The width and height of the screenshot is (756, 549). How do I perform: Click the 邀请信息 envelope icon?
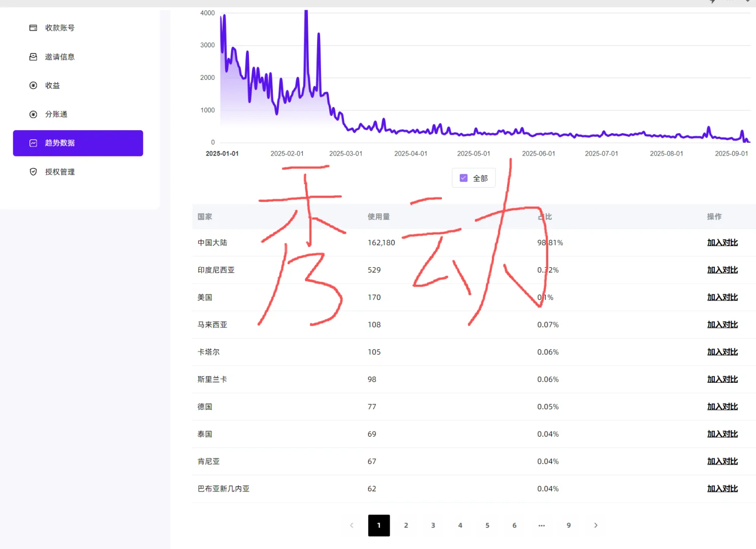click(33, 56)
